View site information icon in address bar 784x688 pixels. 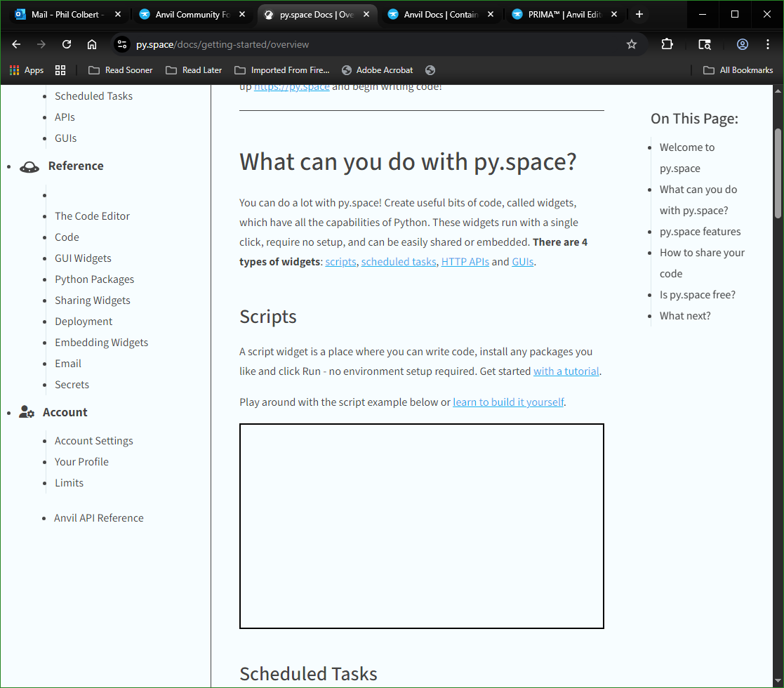point(122,44)
